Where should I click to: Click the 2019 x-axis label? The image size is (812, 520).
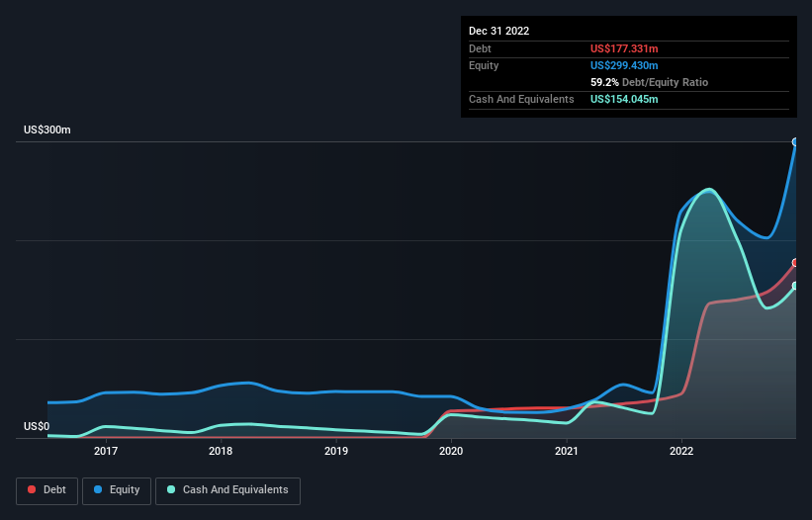point(336,451)
